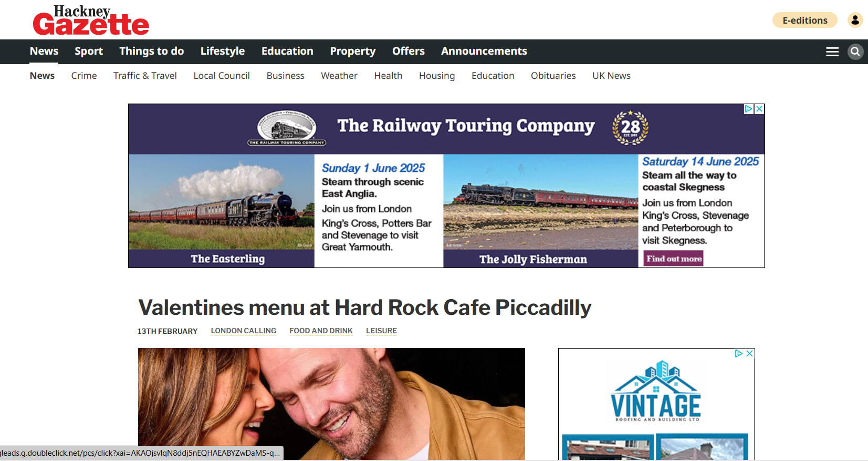Viewport: 868px width, 461px height.
Task: Open the search magnifier icon
Action: tap(855, 52)
